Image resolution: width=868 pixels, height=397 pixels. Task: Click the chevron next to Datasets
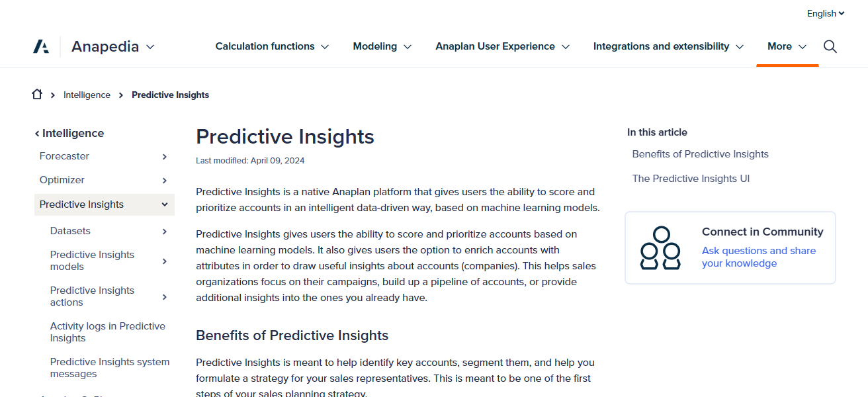(x=163, y=231)
